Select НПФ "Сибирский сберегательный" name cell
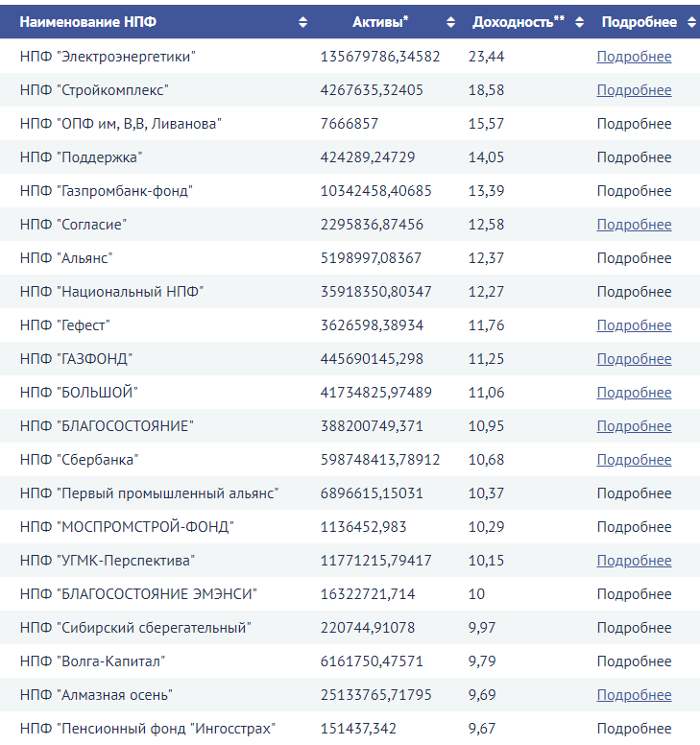The width and height of the screenshot is (700, 745). [135, 628]
